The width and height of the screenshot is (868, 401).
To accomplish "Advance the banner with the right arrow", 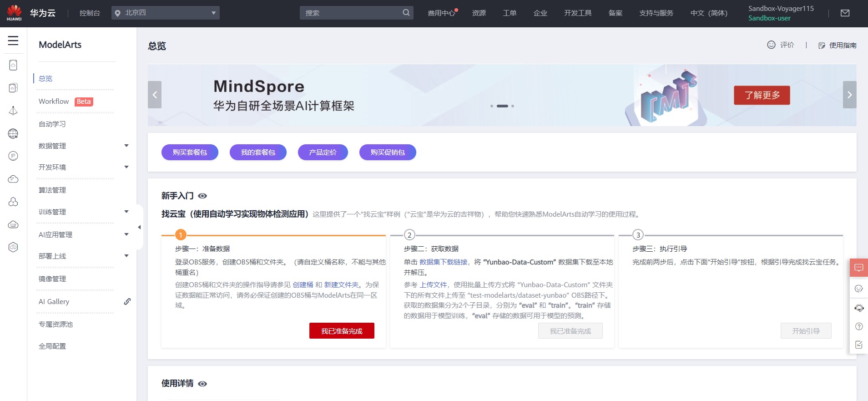I will point(849,95).
